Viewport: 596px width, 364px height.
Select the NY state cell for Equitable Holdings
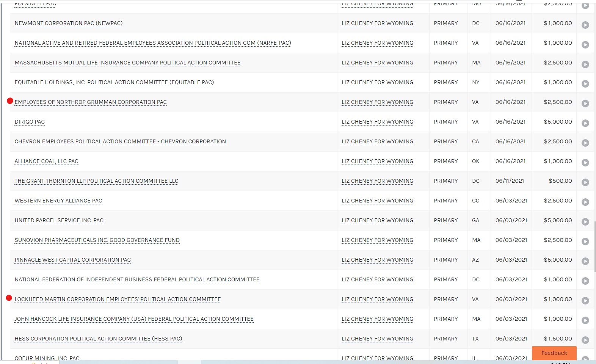(x=476, y=82)
